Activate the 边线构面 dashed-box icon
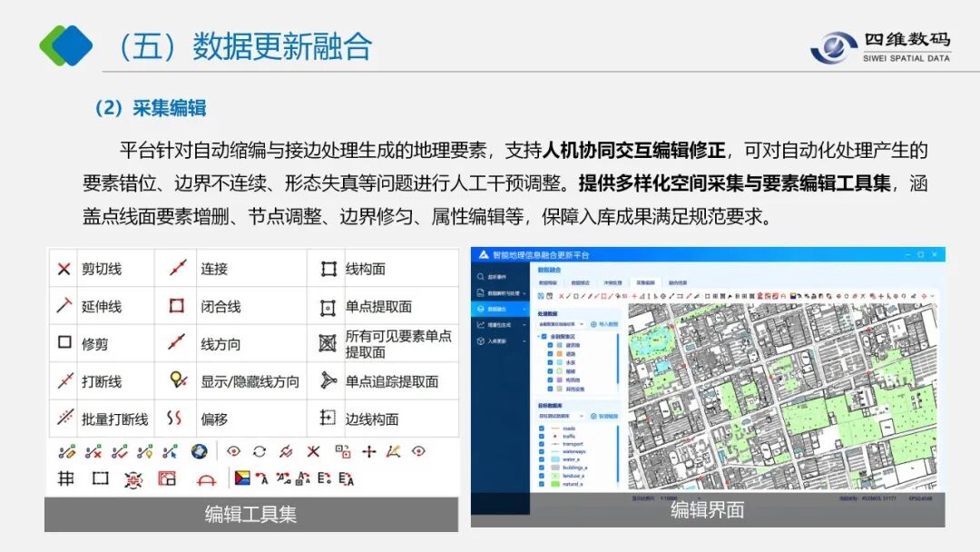The image size is (980, 552). click(x=328, y=418)
